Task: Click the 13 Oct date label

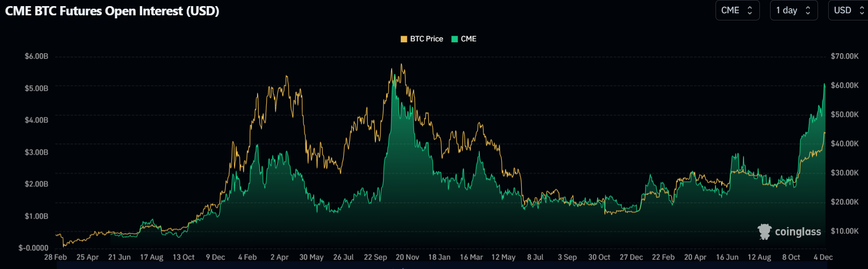Action: pyautogui.click(x=184, y=257)
